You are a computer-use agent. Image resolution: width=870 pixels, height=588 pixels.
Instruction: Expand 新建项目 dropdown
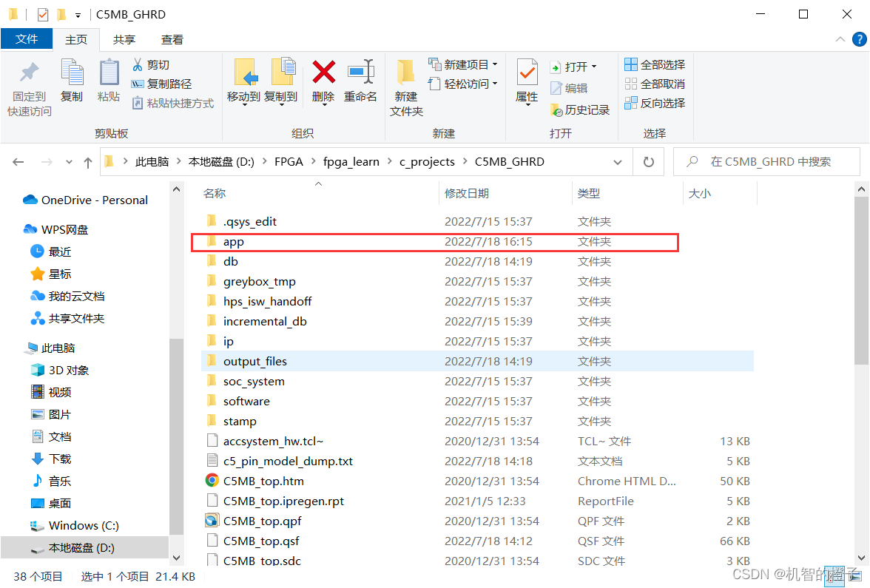pos(495,64)
